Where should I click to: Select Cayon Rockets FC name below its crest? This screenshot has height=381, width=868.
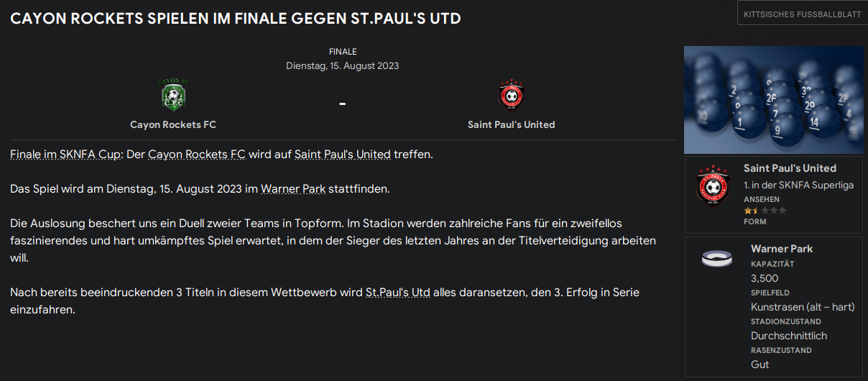[x=172, y=124]
